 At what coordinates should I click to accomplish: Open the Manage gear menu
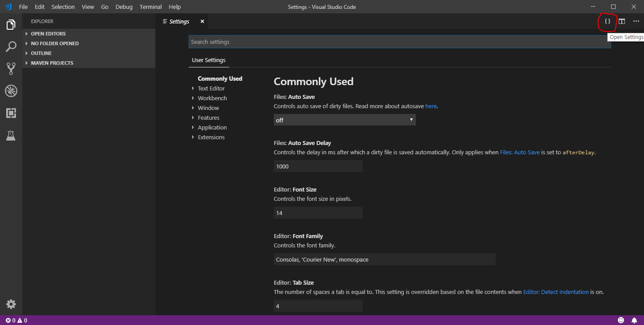click(x=11, y=304)
